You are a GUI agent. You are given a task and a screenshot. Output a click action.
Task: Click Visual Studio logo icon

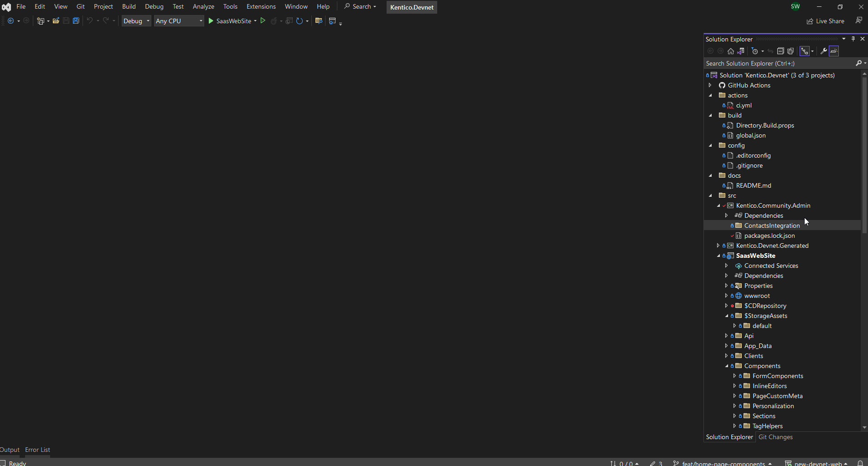coord(6,7)
